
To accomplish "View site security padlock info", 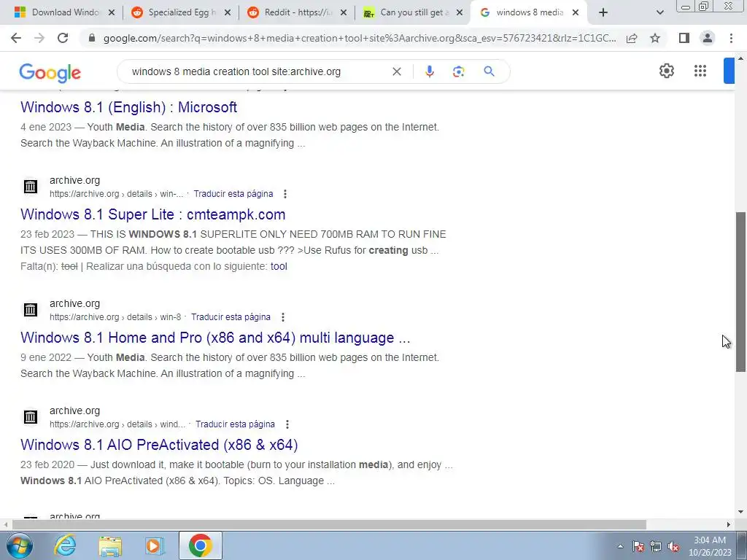I will coord(92,38).
